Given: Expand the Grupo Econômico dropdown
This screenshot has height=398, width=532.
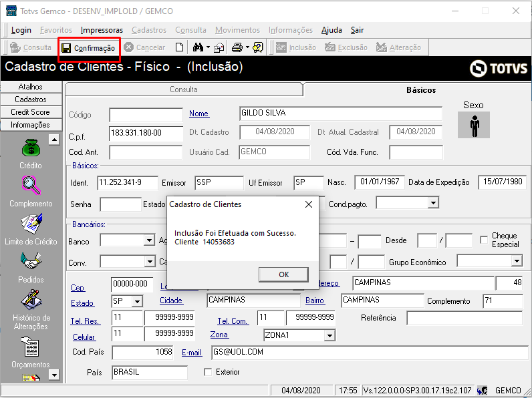Looking at the screenshot, I should tap(517, 260).
